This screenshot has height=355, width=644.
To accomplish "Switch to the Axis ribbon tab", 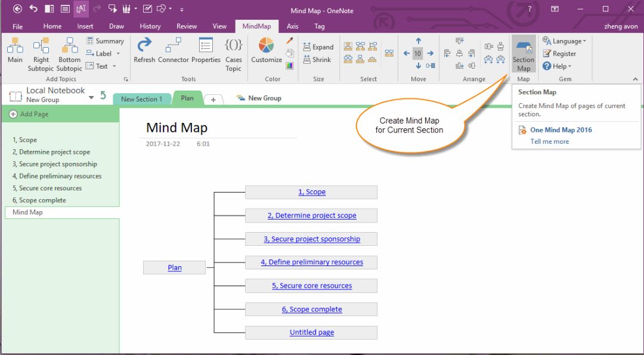I will (292, 26).
